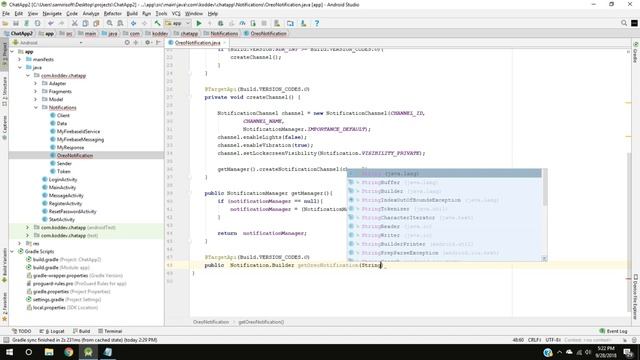
Task: Open the app run configuration dropdown
Action: (178, 23)
